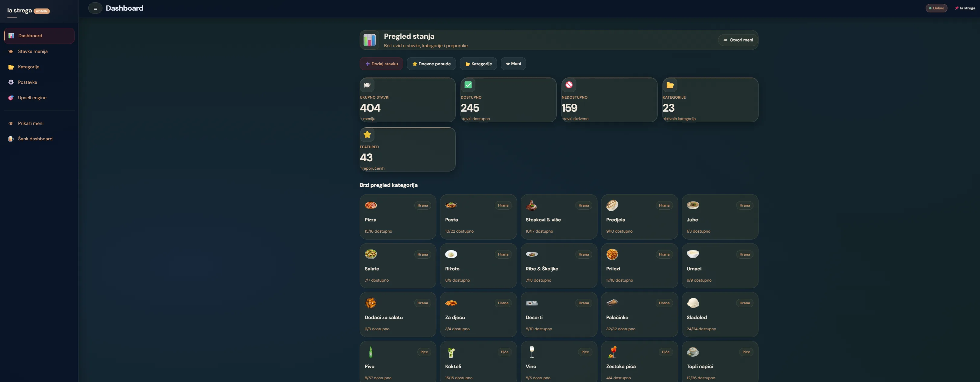
Task: Open Stavke menija in sidebar
Action: pyautogui.click(x=39, y=51)
